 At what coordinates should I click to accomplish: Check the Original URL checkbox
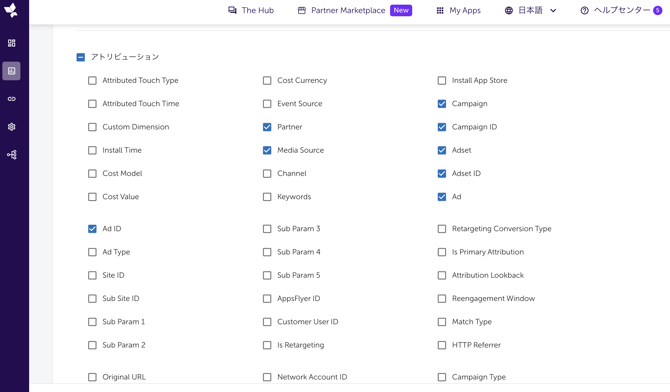click(x=92, y=377)
